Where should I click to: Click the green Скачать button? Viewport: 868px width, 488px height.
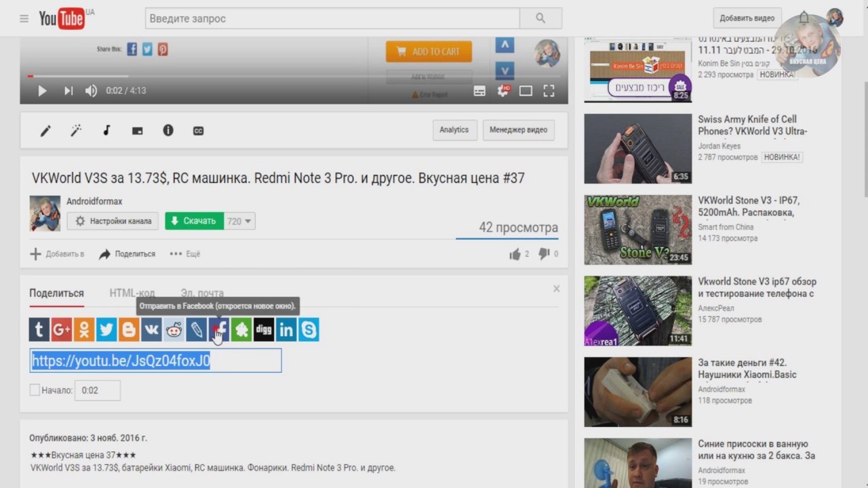(x=194, y=221)
